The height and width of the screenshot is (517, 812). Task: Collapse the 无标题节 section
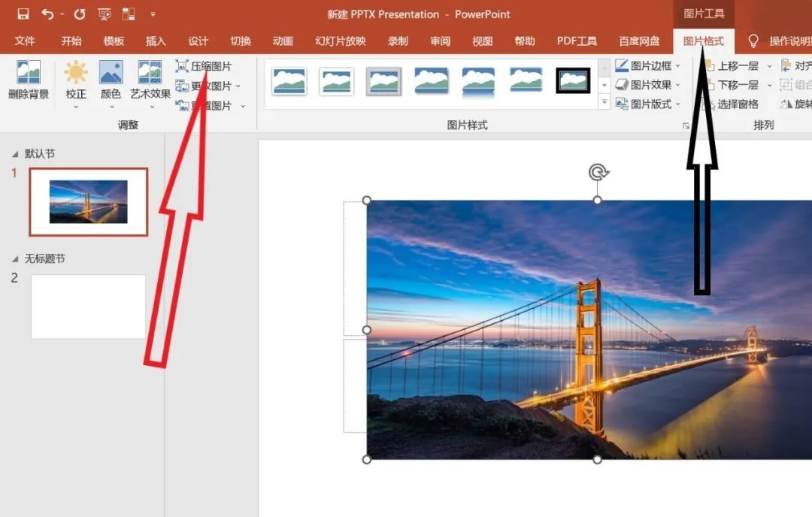(x=15, y=258)
